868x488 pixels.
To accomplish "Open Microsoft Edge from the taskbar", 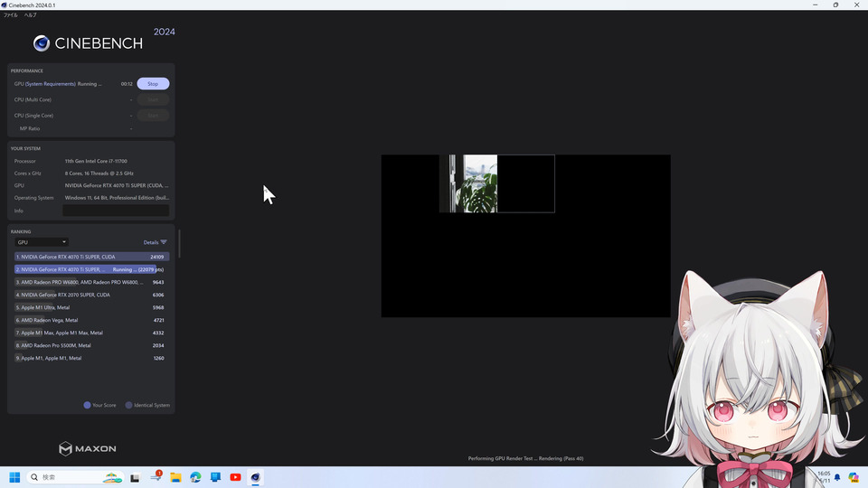I will (x=195, y=477).
